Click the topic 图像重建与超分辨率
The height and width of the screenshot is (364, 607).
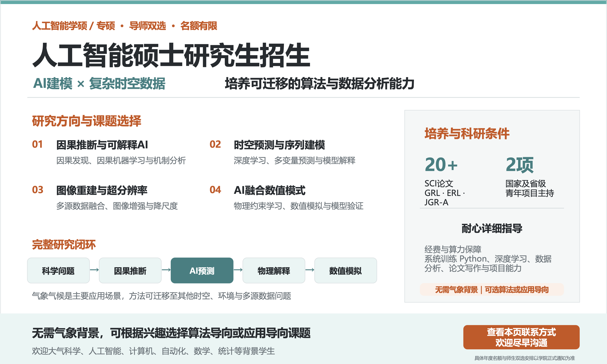click(x=102, y=190)
